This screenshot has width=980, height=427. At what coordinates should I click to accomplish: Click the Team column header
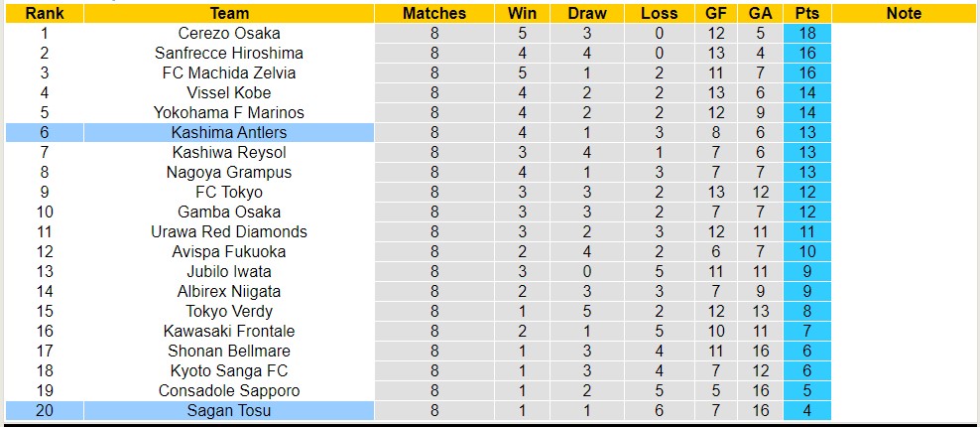coord(229,13)
